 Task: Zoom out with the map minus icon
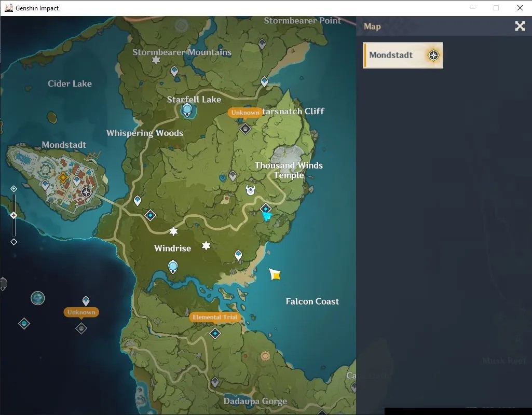pos(13,242)
